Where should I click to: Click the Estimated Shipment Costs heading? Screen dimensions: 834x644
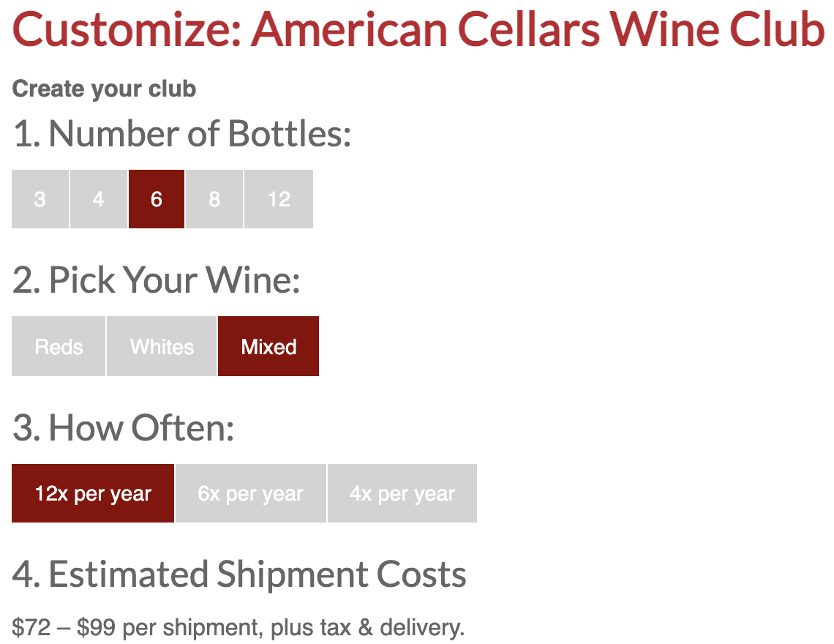pyautogui.click(x=239, y=575)
